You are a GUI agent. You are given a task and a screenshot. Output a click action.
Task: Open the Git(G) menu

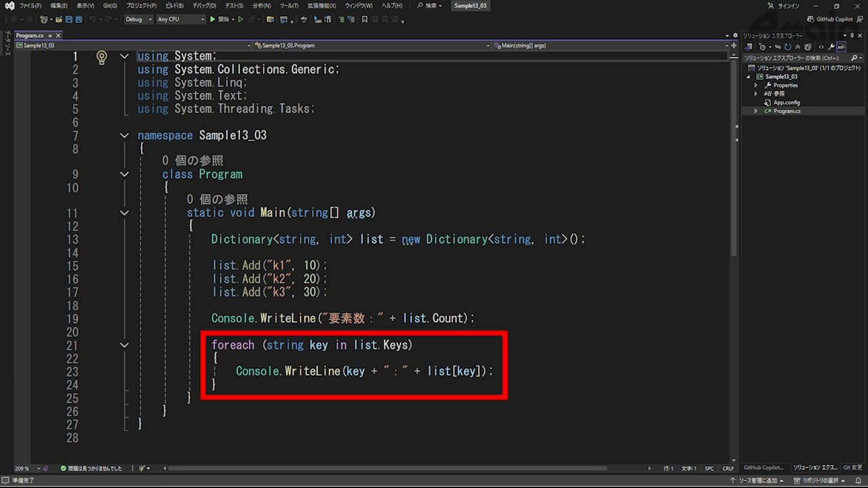pyautogui.click(x=110, y=5)
